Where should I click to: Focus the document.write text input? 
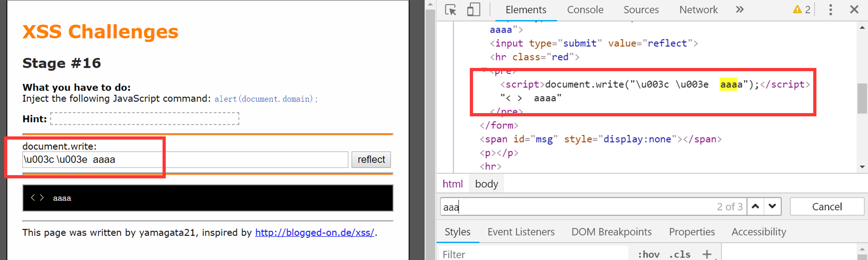(185, 160)
